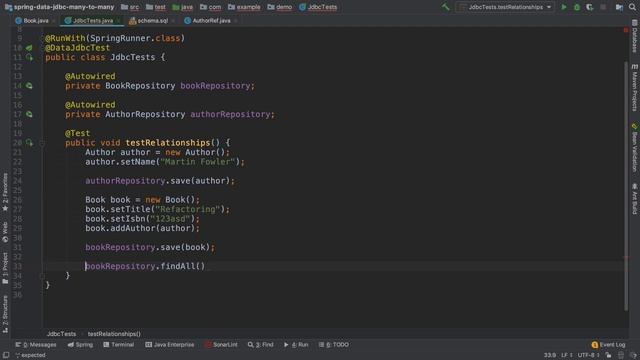Open the SonarLint tool window
640x360 pixels.
pos(221,344)
